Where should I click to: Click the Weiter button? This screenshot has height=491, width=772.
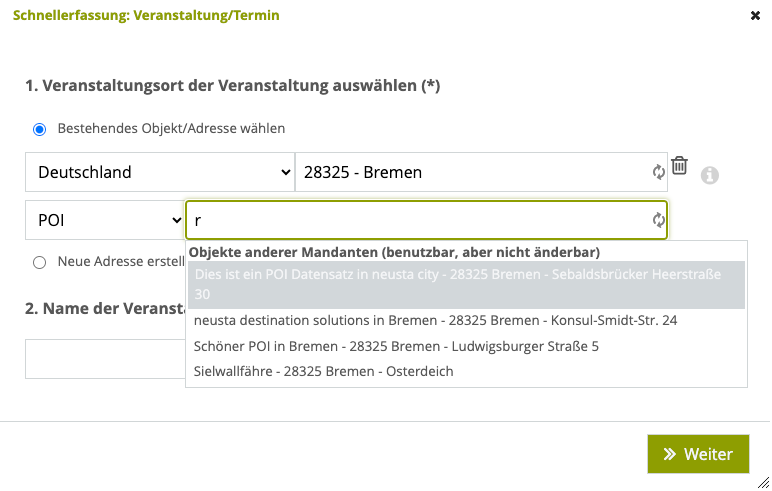(698, 454)
